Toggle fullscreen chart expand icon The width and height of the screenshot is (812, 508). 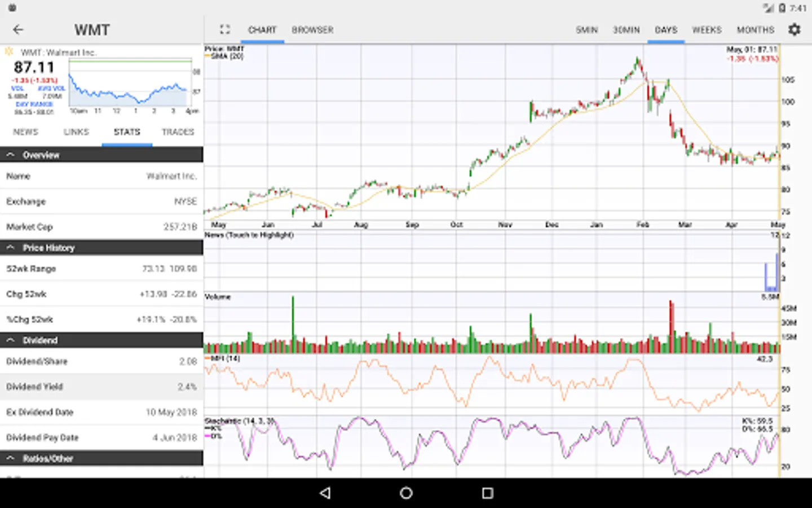tap(225, 29)
